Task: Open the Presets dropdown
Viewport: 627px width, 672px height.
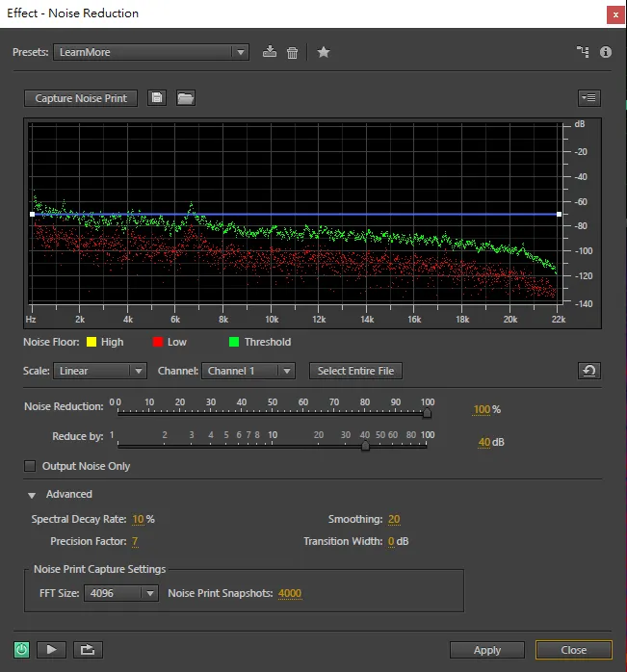Action: (151, 52)
